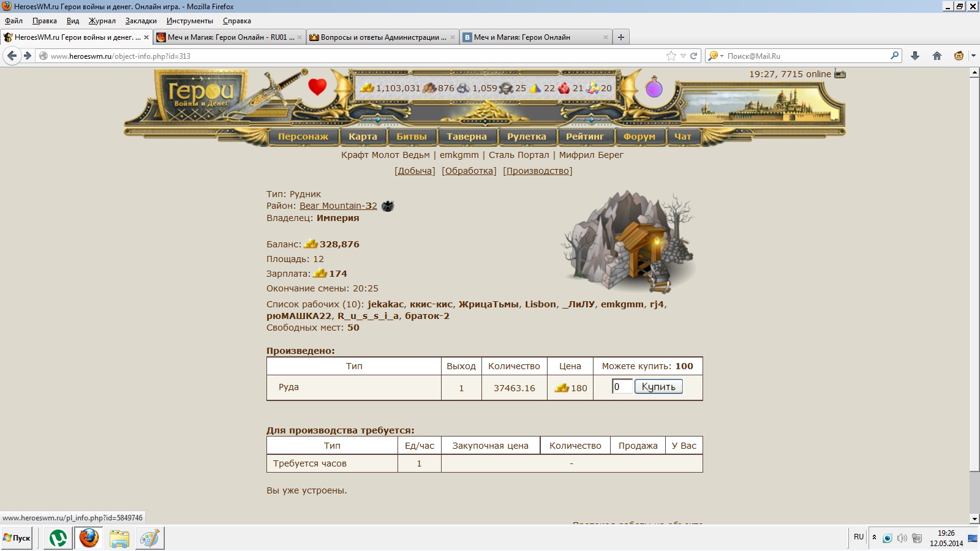980x551 pixels.
Task: Open the Firefox taskbar icon
Action: click(x=89, y=538)
